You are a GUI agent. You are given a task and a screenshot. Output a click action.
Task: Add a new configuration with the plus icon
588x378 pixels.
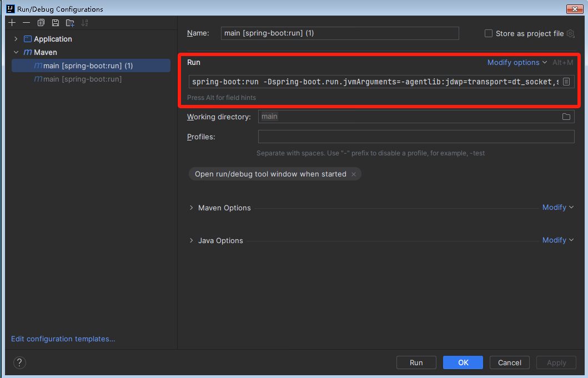[x=12, y=23]
